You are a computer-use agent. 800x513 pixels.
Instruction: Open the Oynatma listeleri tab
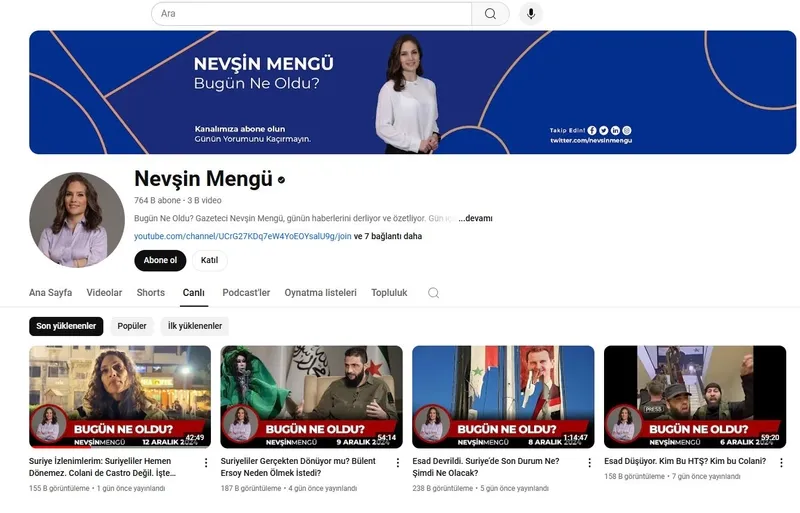pos(320,293)
